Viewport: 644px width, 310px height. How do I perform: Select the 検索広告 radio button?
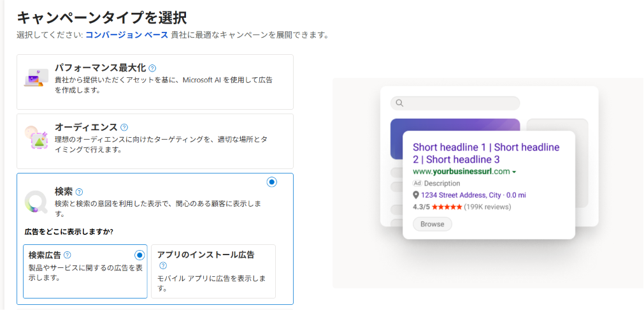(x=140, y=255)
